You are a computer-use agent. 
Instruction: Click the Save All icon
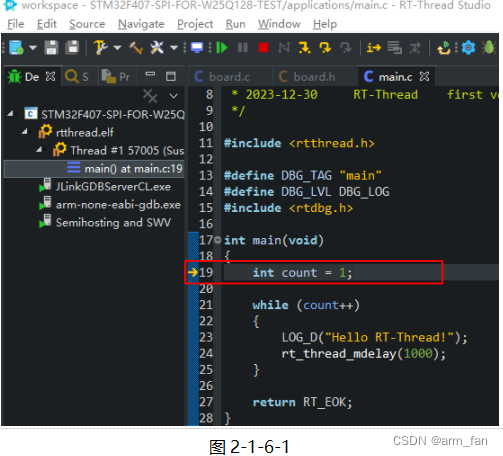point(72,48)
